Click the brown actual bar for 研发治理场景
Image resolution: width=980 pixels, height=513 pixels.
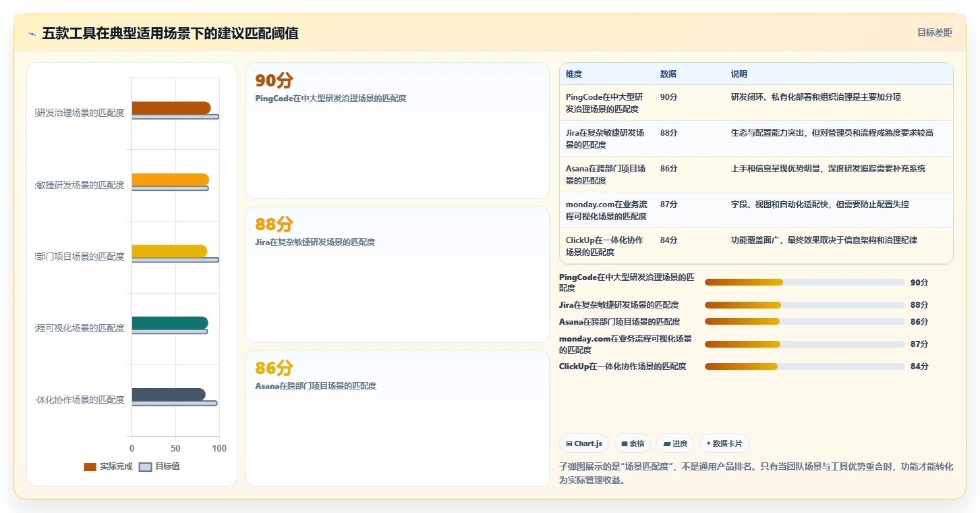point(171,108)
